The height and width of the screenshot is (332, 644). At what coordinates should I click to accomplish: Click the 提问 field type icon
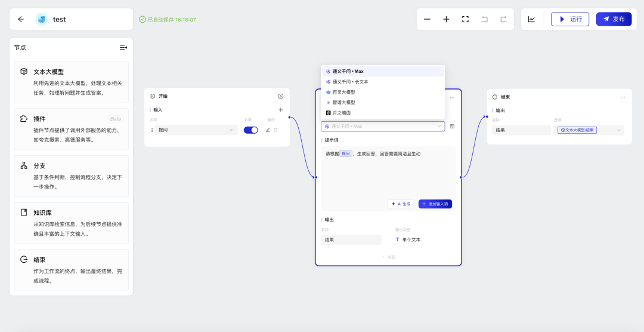pos(231,130)
